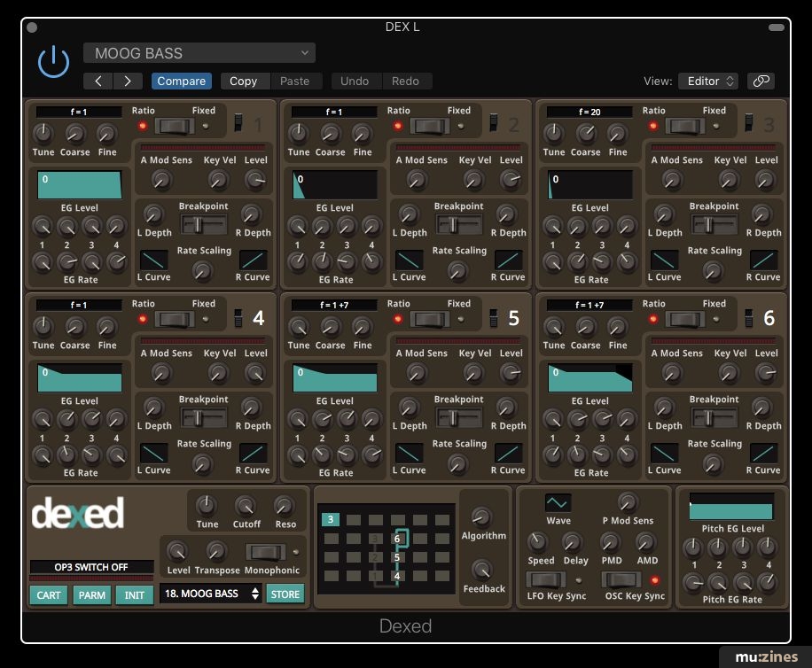Go to next preset with right arrow

pos(127,81)
